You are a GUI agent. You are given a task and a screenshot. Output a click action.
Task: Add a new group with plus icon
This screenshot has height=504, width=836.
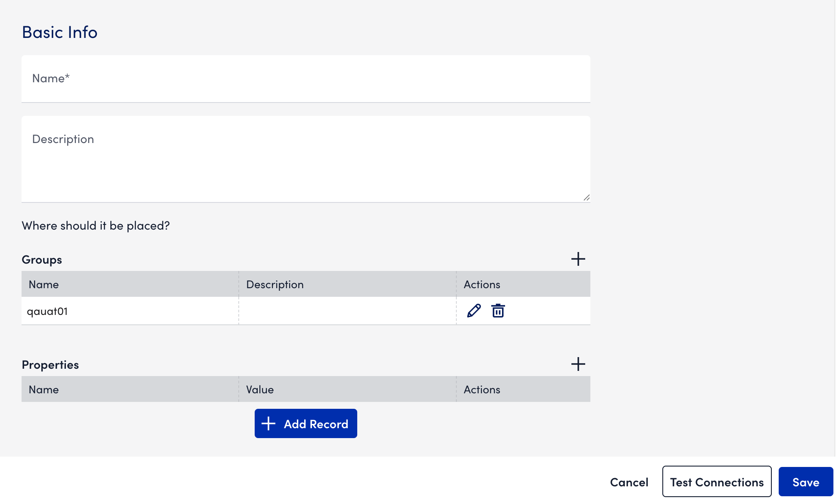point(578,259)
